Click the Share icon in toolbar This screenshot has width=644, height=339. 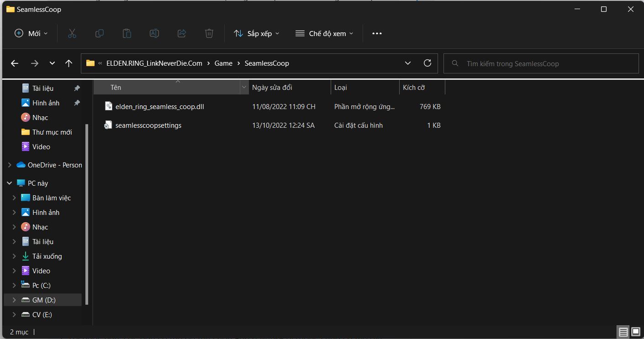(182, 33)
